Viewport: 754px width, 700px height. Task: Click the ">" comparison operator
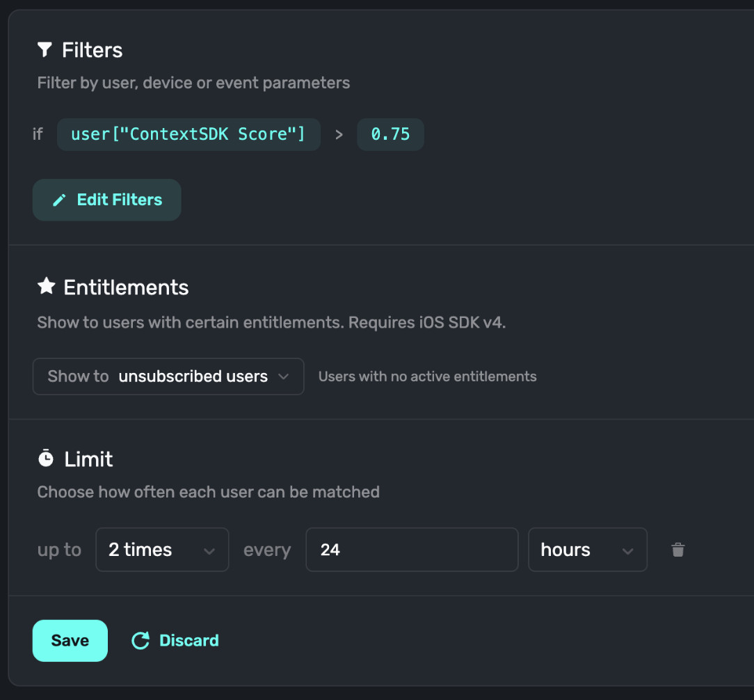coord(339,134)
